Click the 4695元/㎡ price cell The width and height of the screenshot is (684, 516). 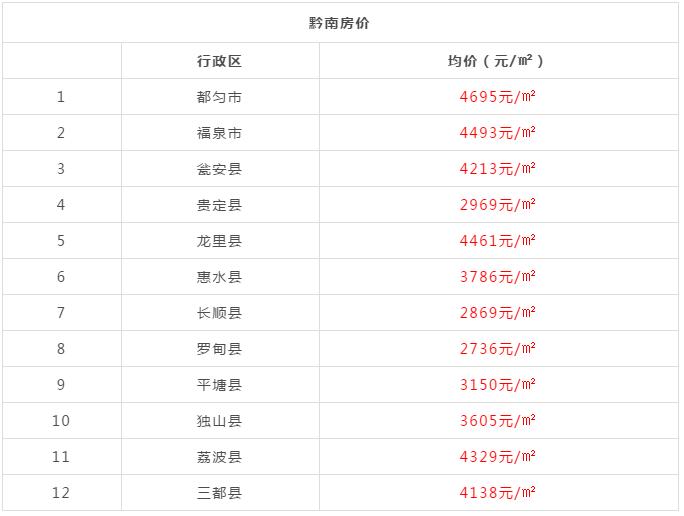point(497,96)
